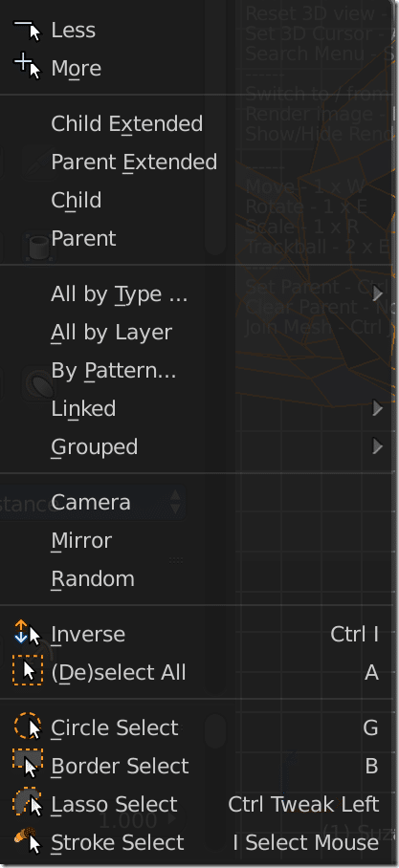399x868 pixels.
Task: Click the Circle Select icon
Action: (x=27, y=727)
